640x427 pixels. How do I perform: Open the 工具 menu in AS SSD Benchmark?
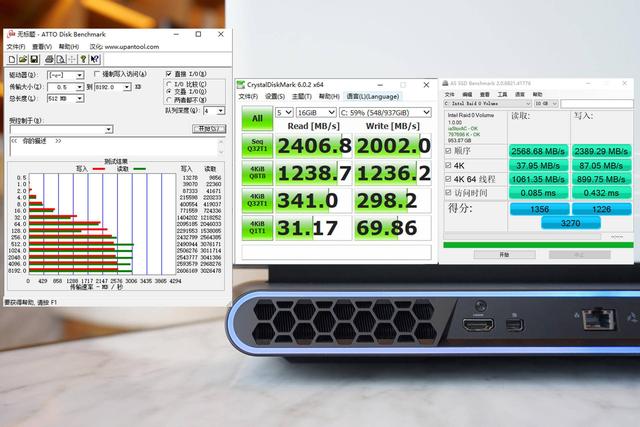[x=502, y=94]
